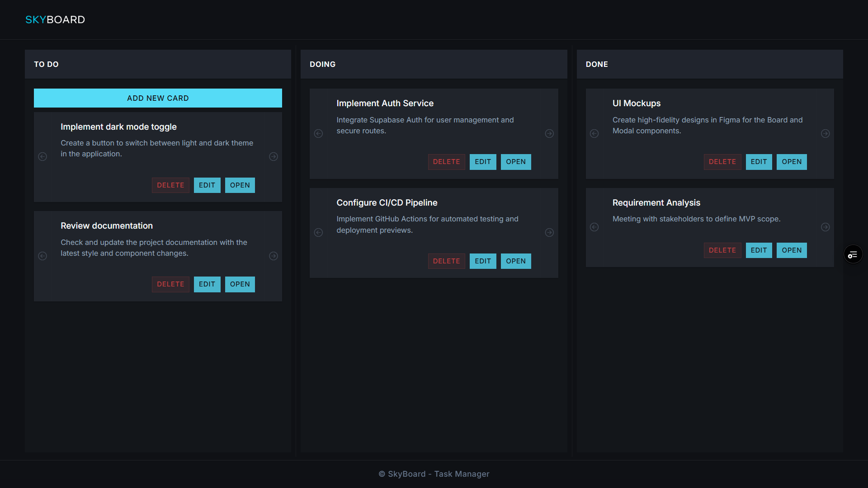Click left arrow on 'Review documentation' card

pyautogui.click(x=42, y=256)
